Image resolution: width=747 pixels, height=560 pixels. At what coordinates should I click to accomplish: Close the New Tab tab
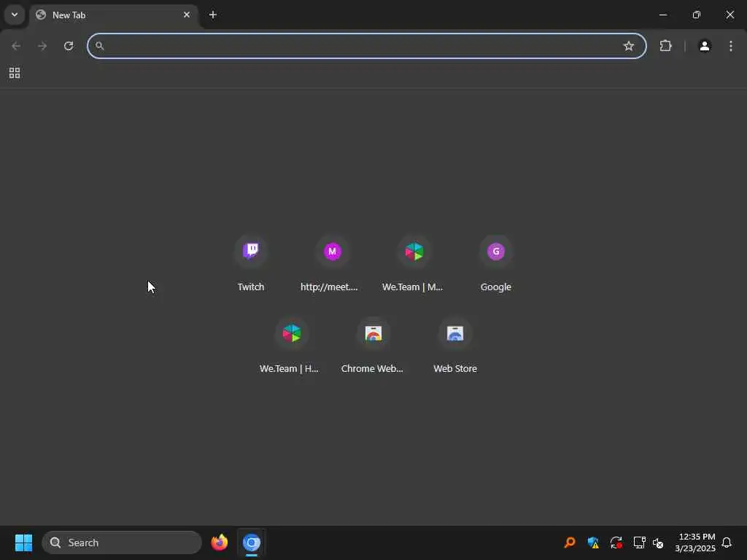coord(186,15)
